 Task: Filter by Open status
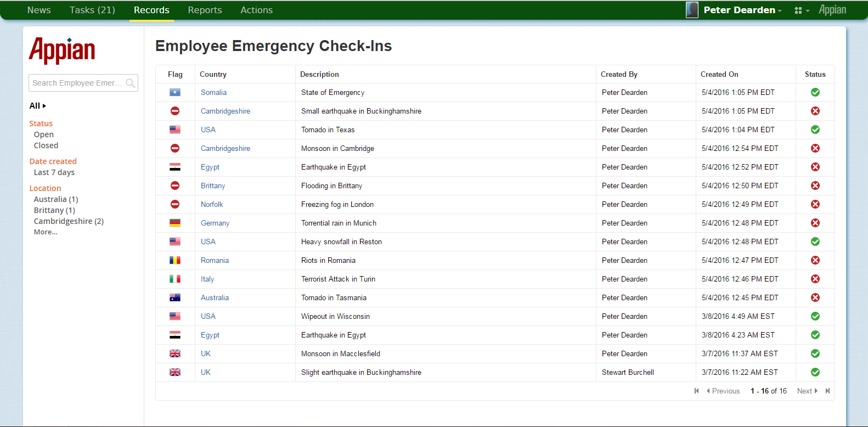pyautogui.click(x=44, y=134)
